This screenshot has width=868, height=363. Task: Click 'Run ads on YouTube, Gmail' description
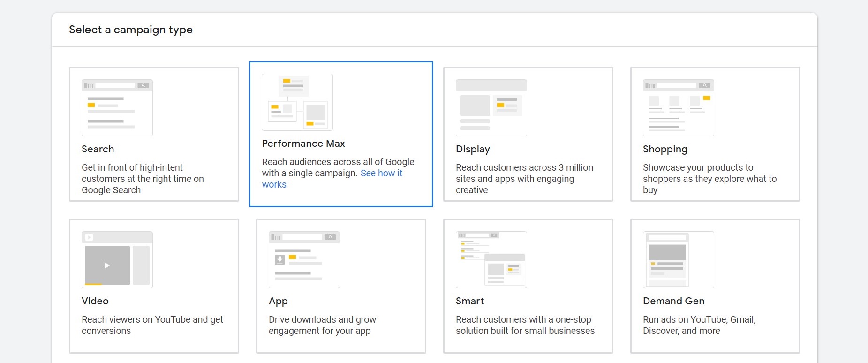click(699, 325)
